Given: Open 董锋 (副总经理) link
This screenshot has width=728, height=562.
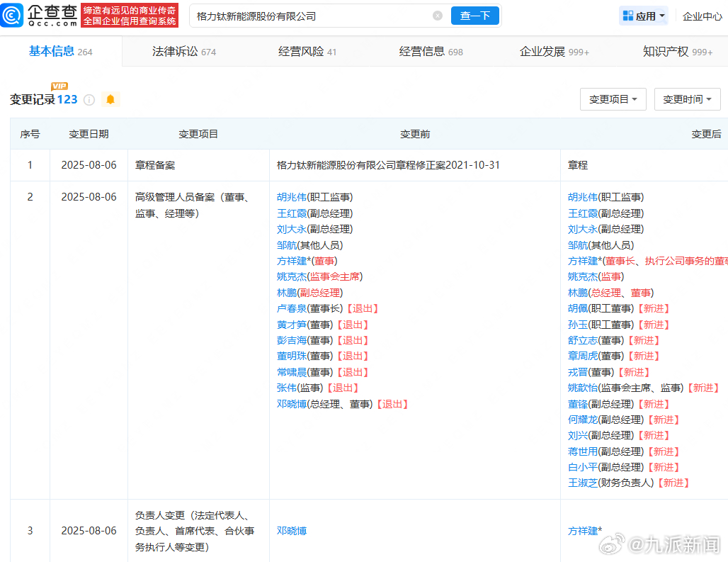Looking at the screenshot, I should pyautogui.click(x=578, y=405).
